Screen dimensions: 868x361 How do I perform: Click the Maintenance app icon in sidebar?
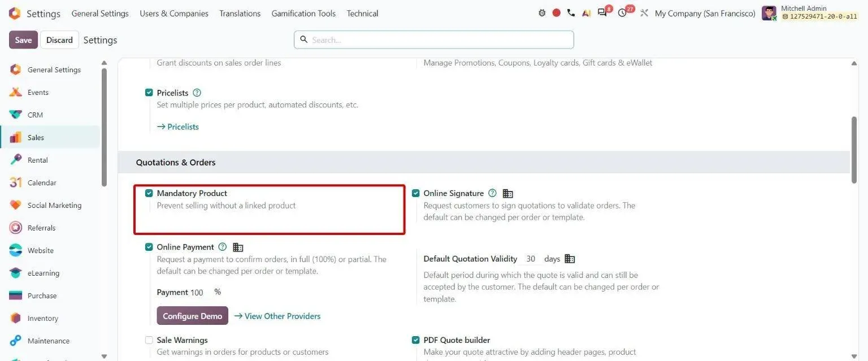(x=16, y=341)
